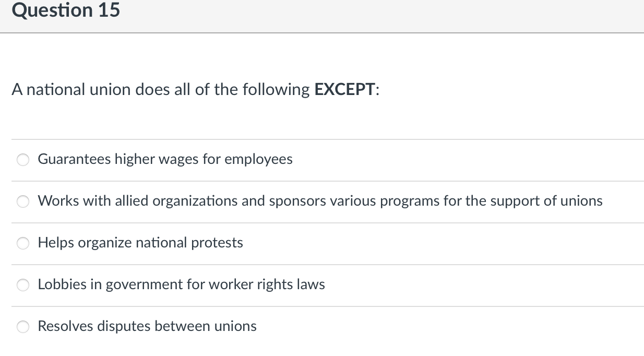644x356 pixels.
Task: Click the text 'Works with allied organizations and sponsors various programs'
Action: 320,201
